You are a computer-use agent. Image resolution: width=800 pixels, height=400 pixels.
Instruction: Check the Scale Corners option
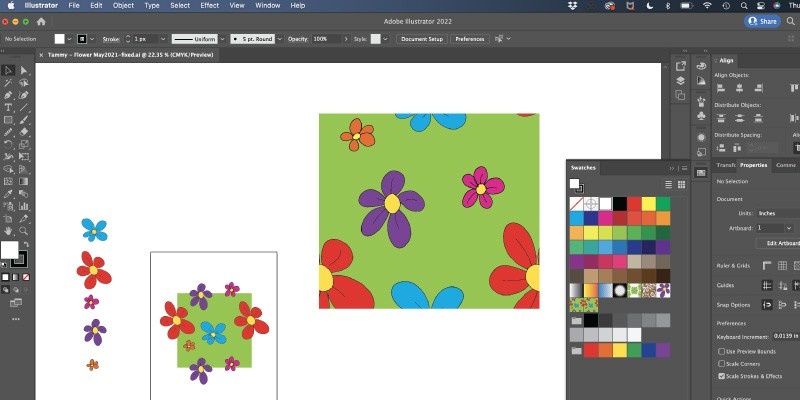coord(722,364)
